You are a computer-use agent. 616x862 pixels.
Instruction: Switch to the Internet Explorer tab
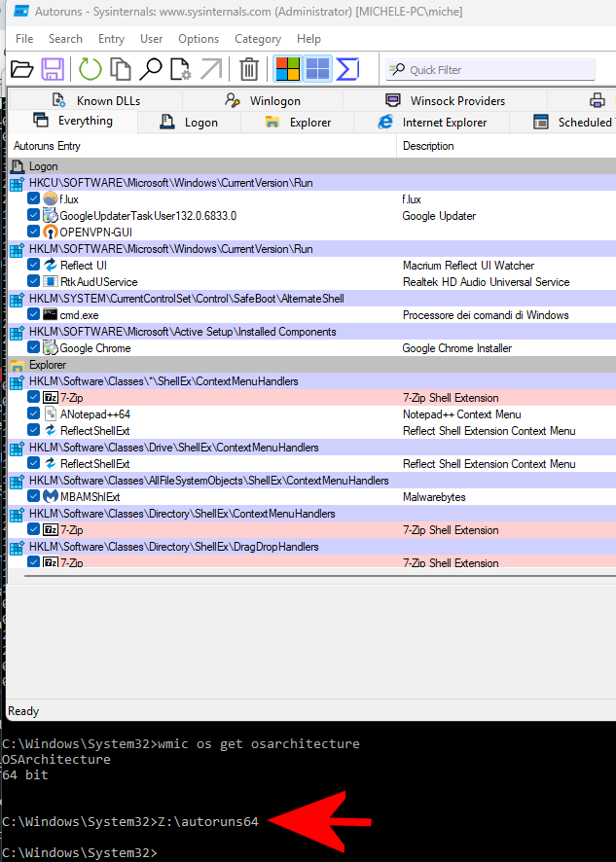(432, 122)
